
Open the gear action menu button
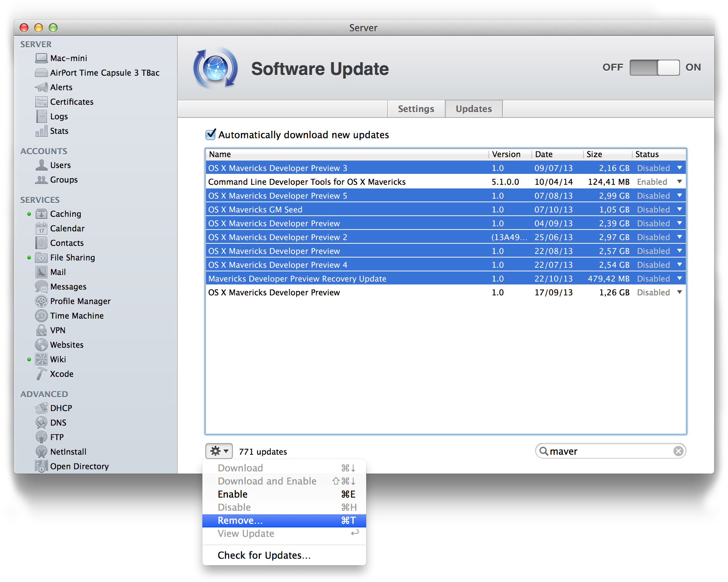219,451
